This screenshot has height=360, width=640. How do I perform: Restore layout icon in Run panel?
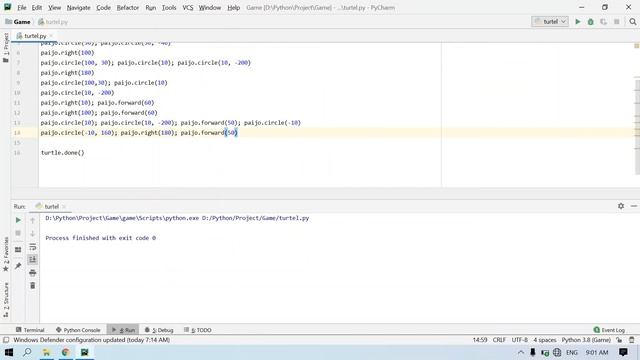click(18, 250)
